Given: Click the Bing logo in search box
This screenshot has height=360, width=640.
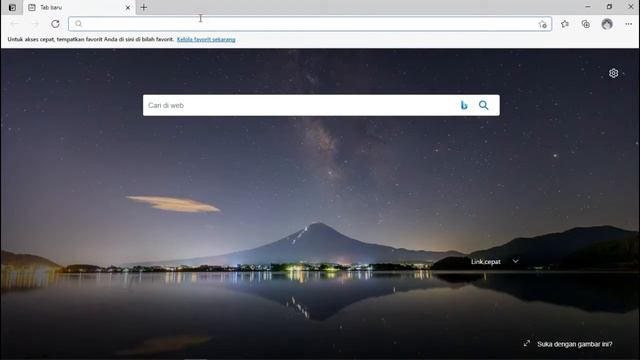Looking at the screenshot, I should [x=464, y=105].
